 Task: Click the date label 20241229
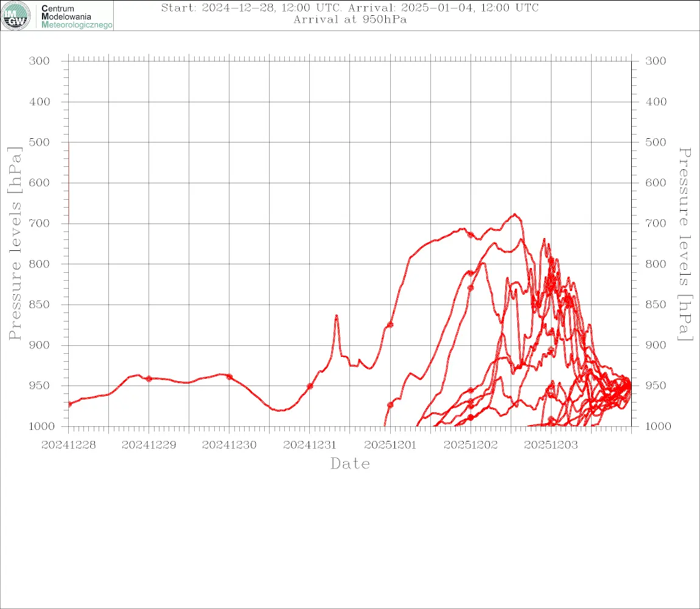point(149,445)
